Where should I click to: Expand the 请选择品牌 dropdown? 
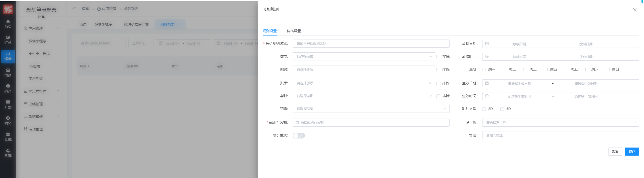tap(371, 109)
